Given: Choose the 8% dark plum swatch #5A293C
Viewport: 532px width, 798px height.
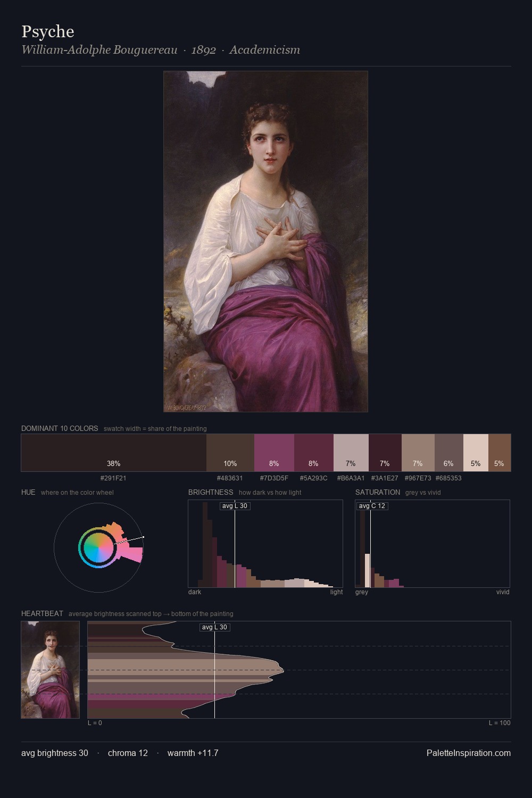Looking at the screenshot, I should point(314,453).
